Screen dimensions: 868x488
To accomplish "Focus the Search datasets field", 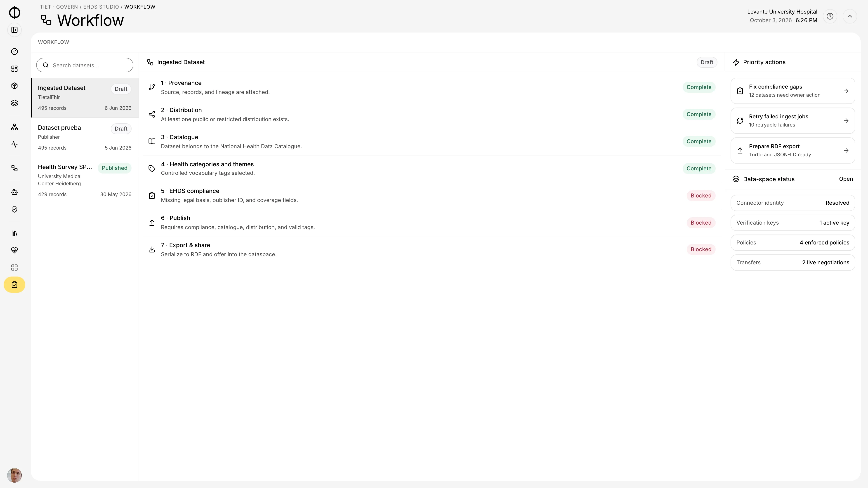I will (85, 65).
